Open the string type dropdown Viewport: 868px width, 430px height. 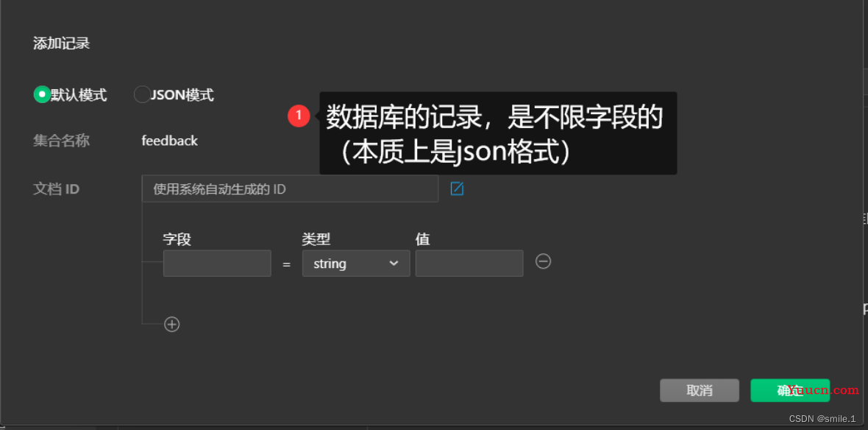[x=356, y=263]
